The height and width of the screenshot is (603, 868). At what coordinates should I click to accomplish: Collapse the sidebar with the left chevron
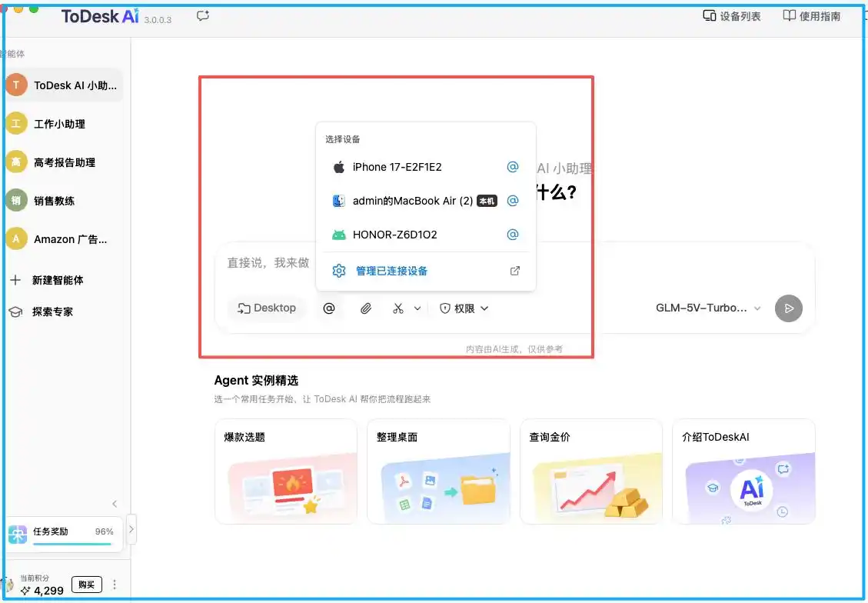pos(115,504)
